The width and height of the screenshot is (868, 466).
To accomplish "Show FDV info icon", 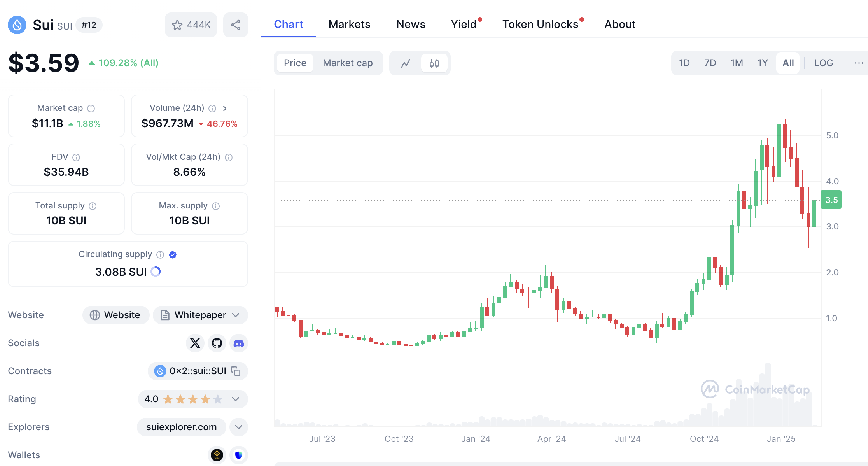I will point(76,158).
